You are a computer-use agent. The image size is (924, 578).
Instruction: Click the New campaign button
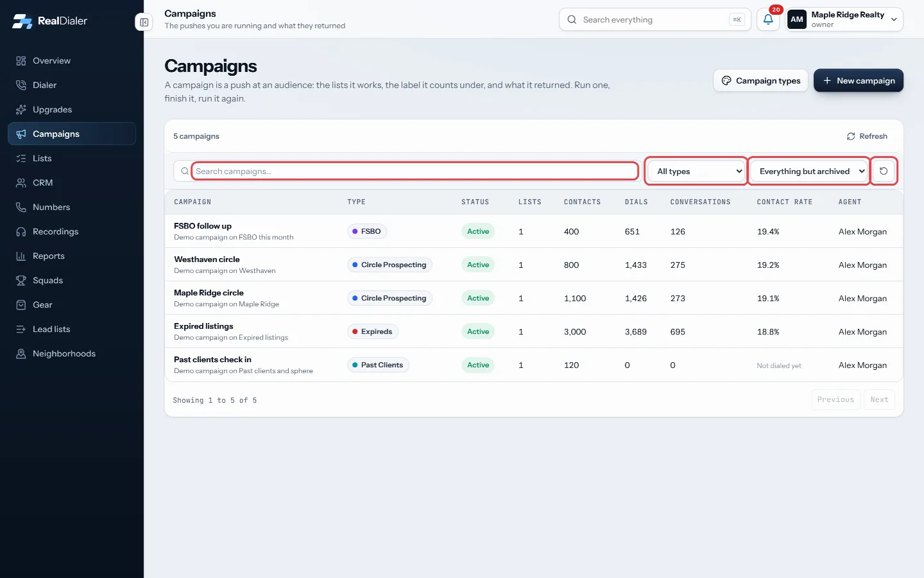(859, 80)
